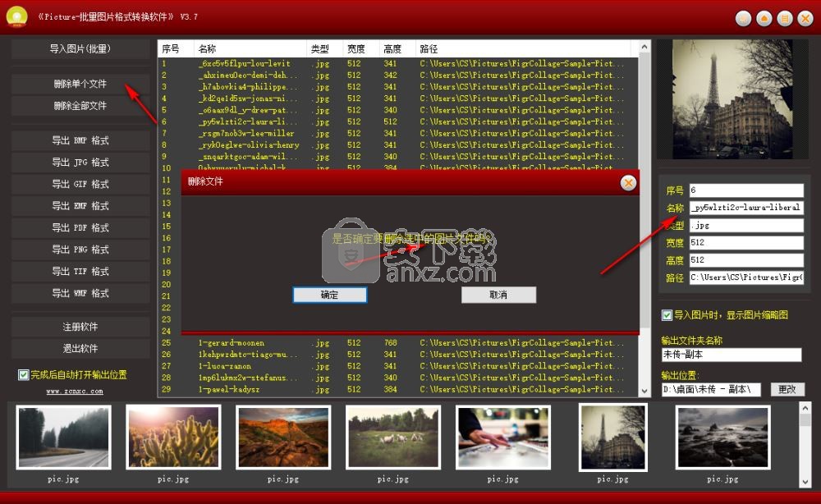Select the row _kd2qe1d5sw-jonas-ni
Viewport: 821px width, 504px height.
(x=398, y=99)
